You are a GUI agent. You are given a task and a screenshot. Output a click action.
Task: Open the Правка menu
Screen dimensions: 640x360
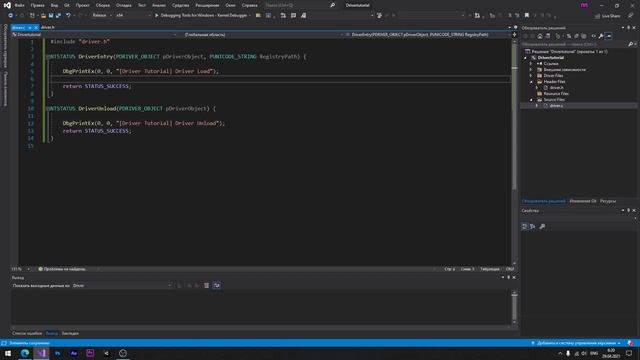(38, 5)
